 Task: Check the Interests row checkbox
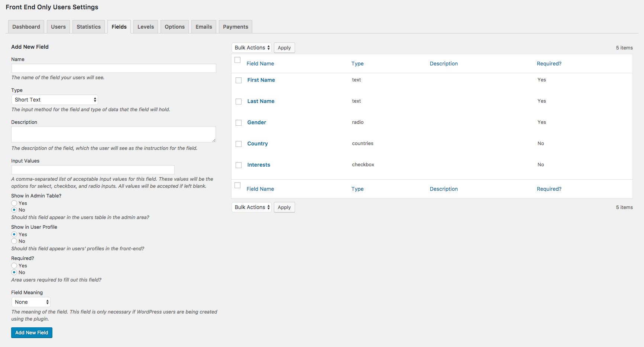(x=238, y=165)
